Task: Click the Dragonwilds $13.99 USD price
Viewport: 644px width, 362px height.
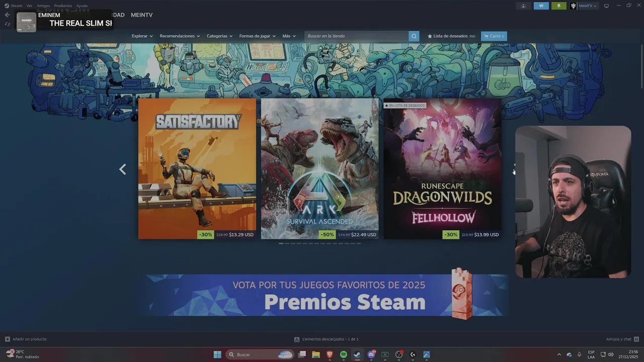Action: (487, 235)
